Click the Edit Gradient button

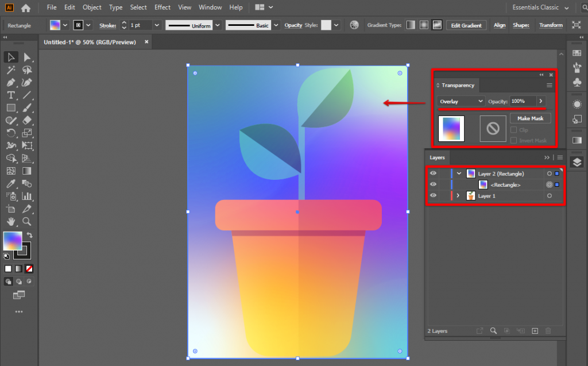pos(466,25)
